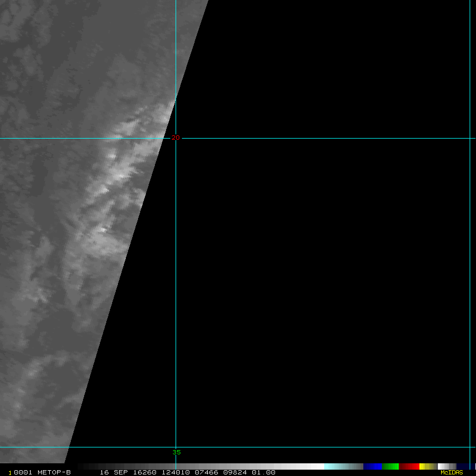Viewport: 476px width, 476px height.
Task: Click the brightest cloud spot below the 20 line
Action: point(102,230)
